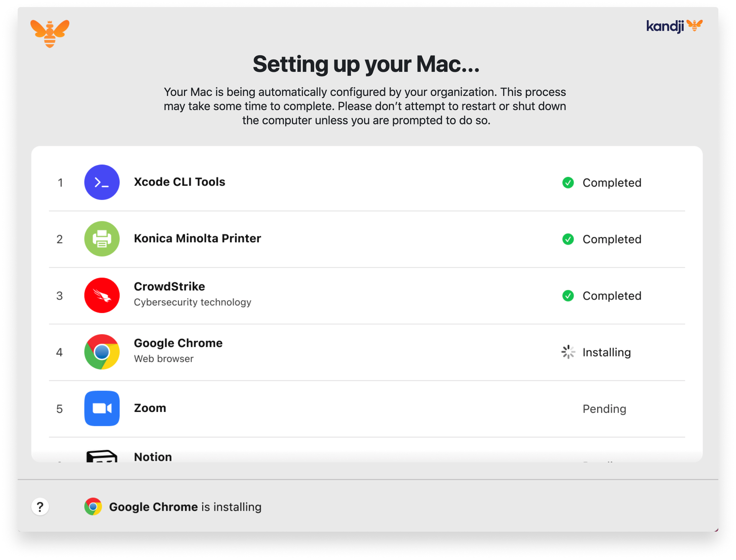The height and width of the screenshot is (560, 736).
Task: Click the green checkmark for Konica Minolta Printer
Action: [x=568, y=239]
